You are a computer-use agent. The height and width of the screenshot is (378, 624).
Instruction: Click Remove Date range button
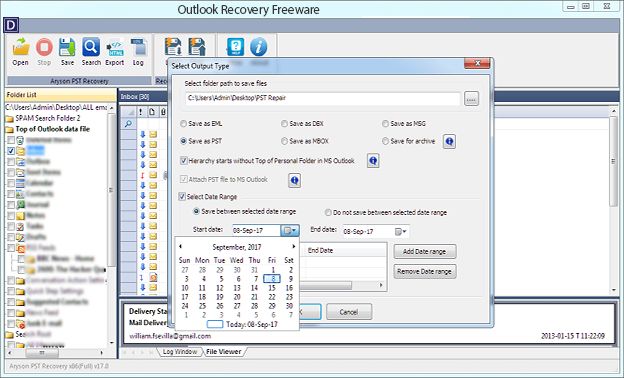tap(425, 272)
